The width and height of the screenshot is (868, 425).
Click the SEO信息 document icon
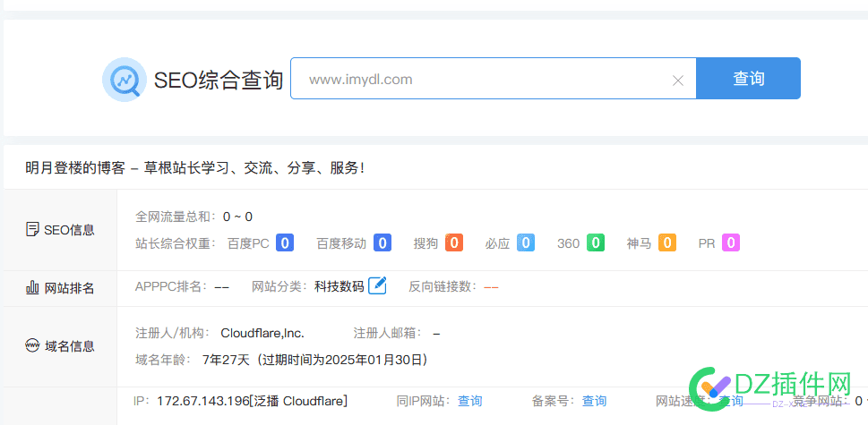coord(32,229)
